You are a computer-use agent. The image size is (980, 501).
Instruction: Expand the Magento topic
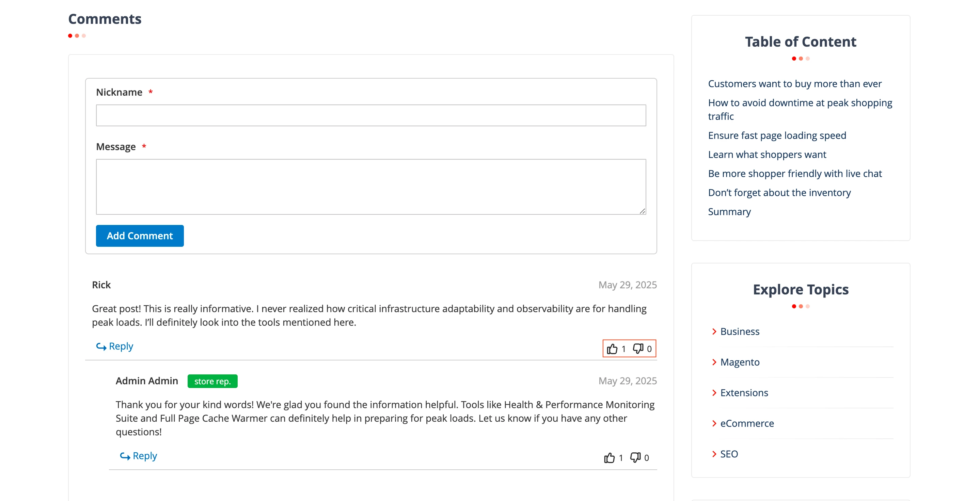click(740, 362)
